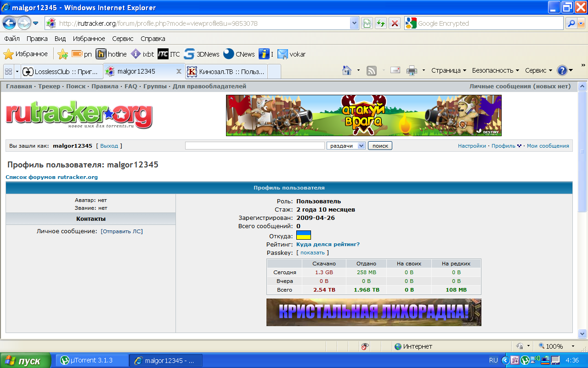Screen dimensions: 588x368
Task: Open the ITC bookmark
Action: coord(169,54)
